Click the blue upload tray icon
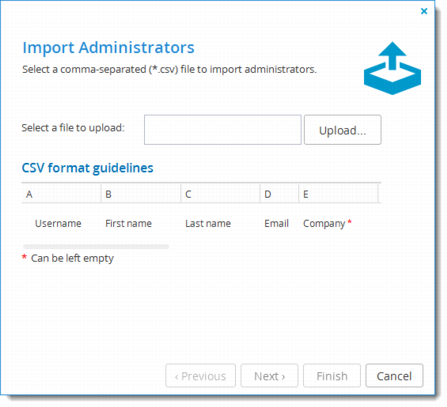 [x=392, y=68]
